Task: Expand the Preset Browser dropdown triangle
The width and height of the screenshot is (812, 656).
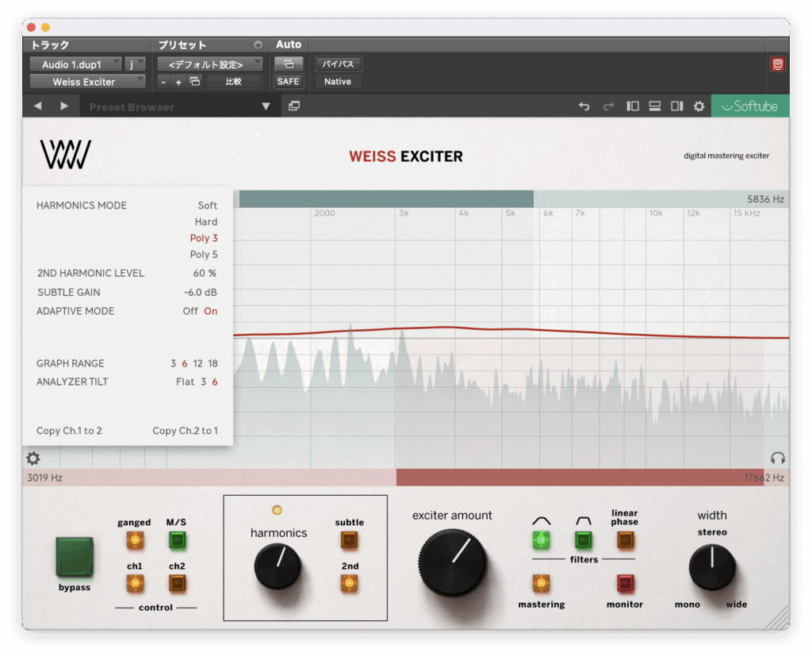Action: 266,106
